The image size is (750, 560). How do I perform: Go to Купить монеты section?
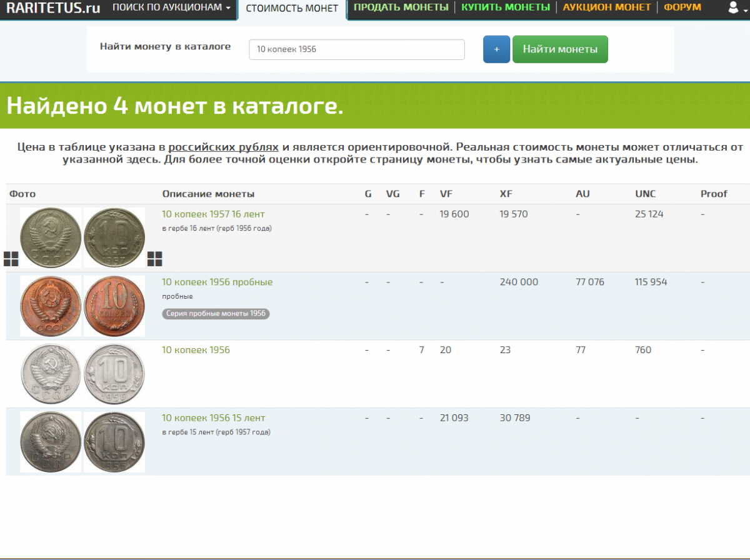click(506, 7)
